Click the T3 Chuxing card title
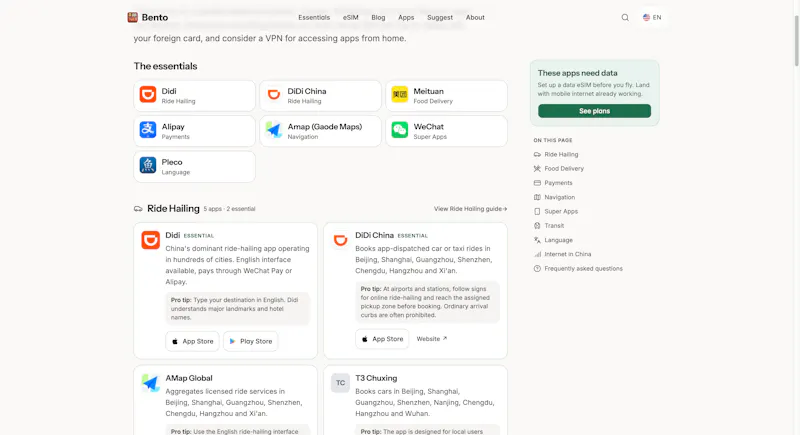This screenshot has height=435, width=800. click(376, 378)
